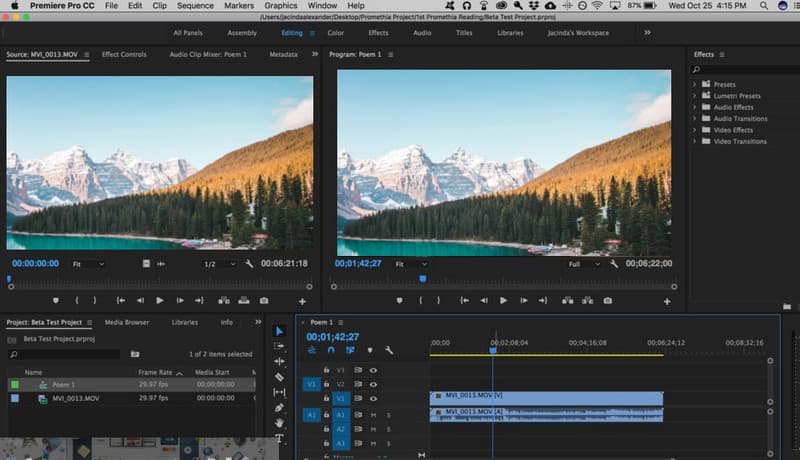Solo track A1
The height and width of the screenshot is (460, 800).
[388, 415]
